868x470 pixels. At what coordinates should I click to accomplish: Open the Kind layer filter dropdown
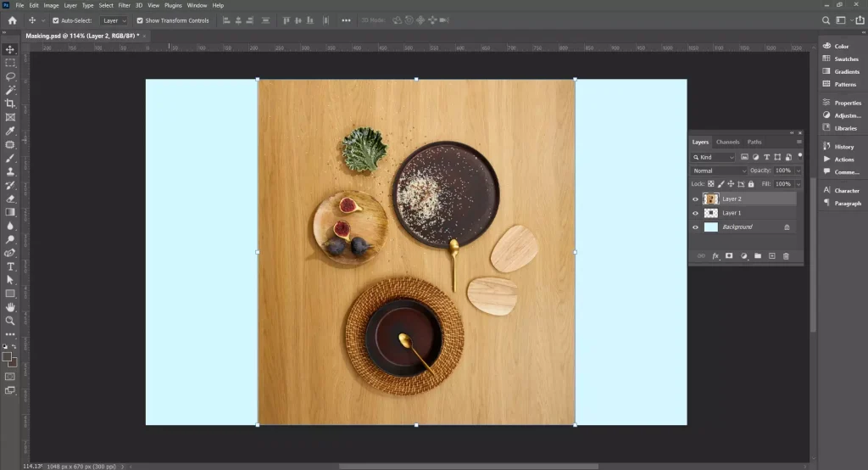click(714, 157)
